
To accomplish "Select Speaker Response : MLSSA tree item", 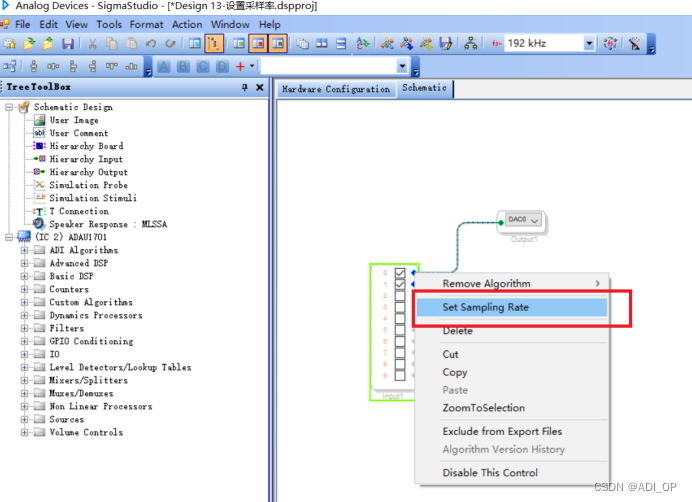I will point(108,224).
